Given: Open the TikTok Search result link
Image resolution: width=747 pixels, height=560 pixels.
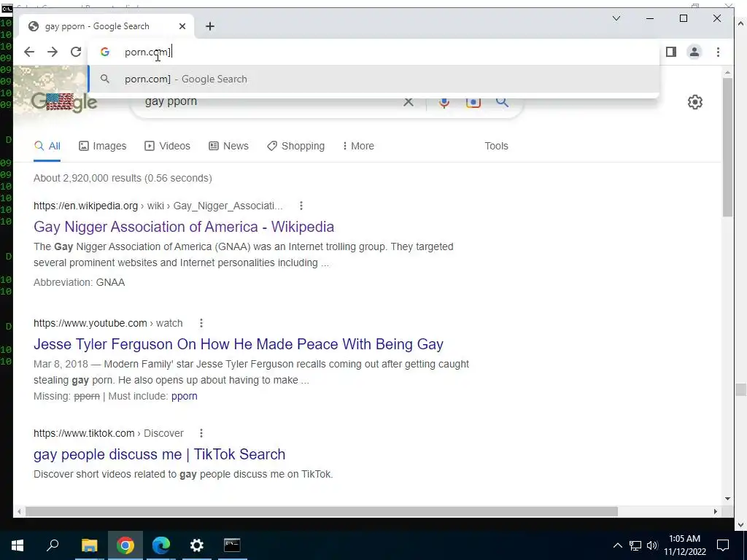Looking at the screenshot, I should 160,454.
